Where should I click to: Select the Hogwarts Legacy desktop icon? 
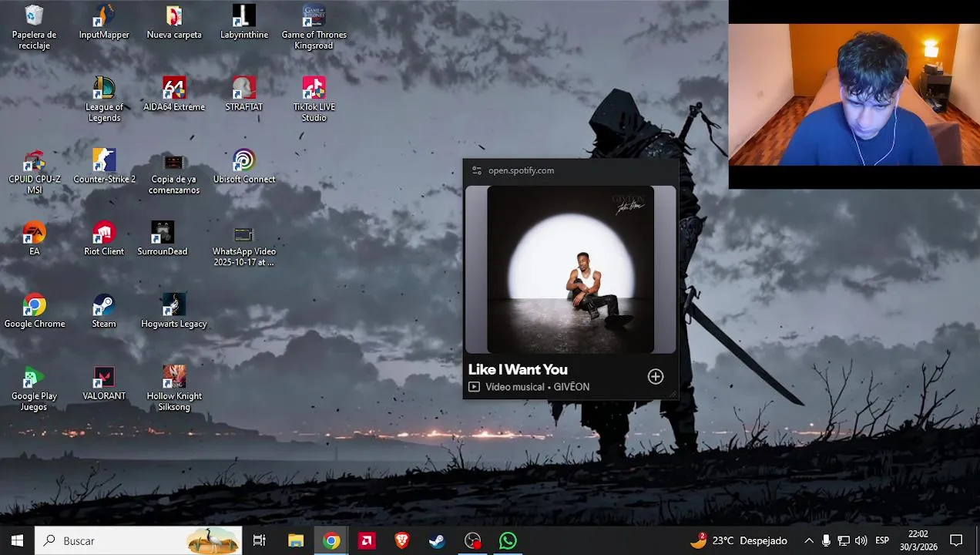click(x=174, y=311)
